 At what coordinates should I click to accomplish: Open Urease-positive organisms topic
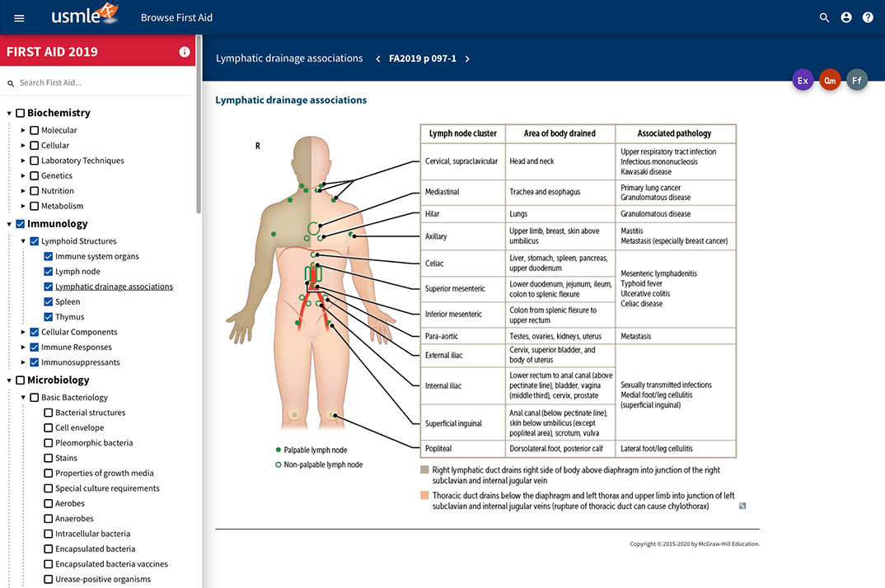pos(103,580)
